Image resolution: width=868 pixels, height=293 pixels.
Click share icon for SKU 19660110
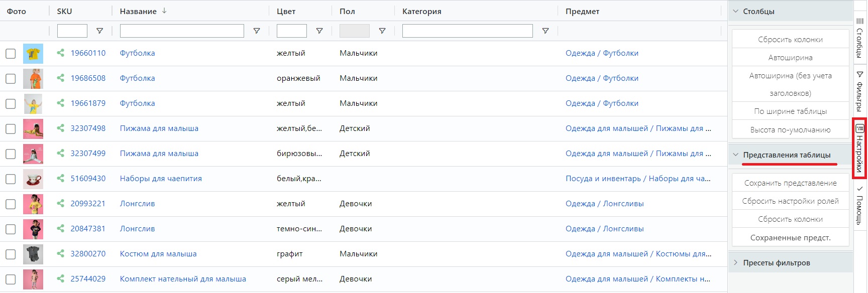(x=60, y=53)
